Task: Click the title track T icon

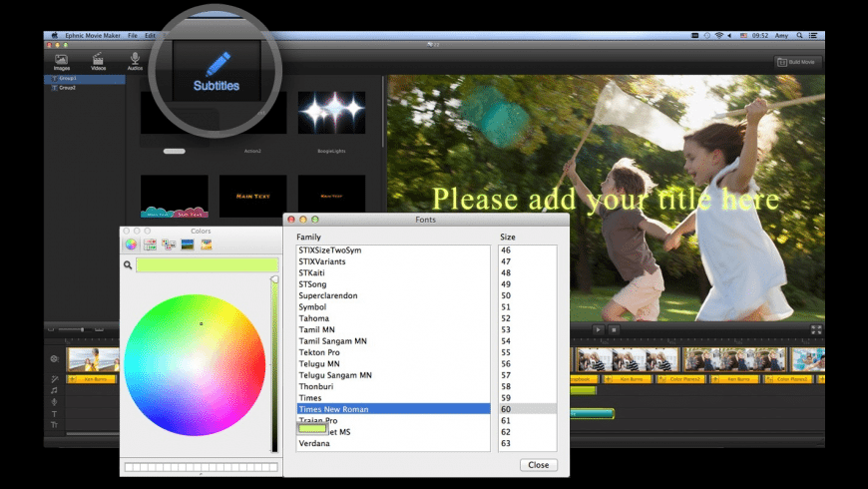Action: (54, 414)
